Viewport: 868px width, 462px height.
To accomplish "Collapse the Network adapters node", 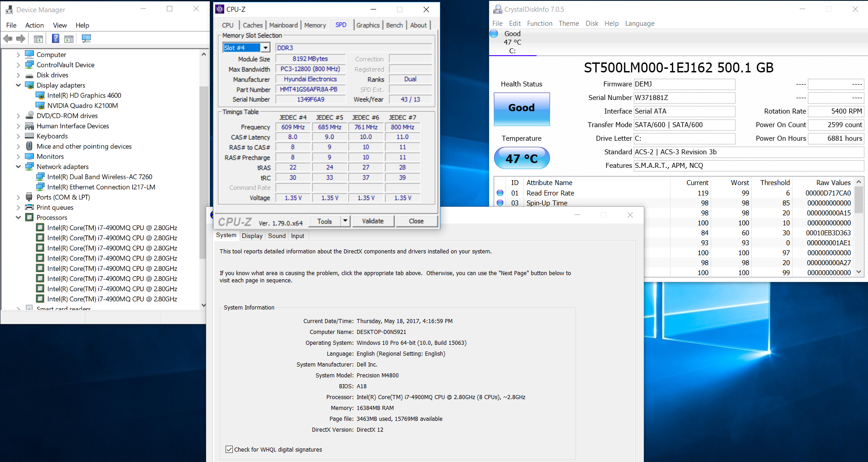I will pos(18,167).
